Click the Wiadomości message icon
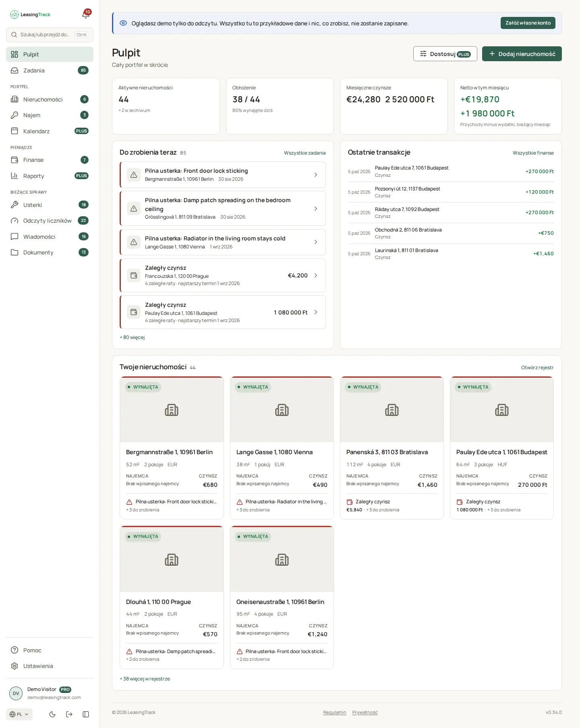 click(14, 236)
